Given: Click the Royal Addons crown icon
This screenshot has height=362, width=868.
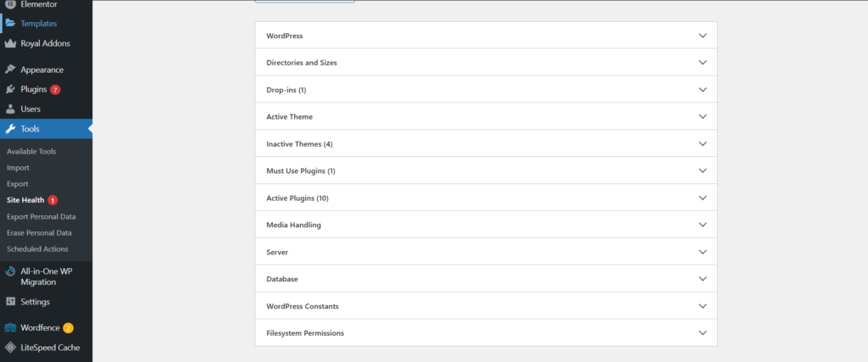Looking at the screenshot, I should tap(10, 43).
